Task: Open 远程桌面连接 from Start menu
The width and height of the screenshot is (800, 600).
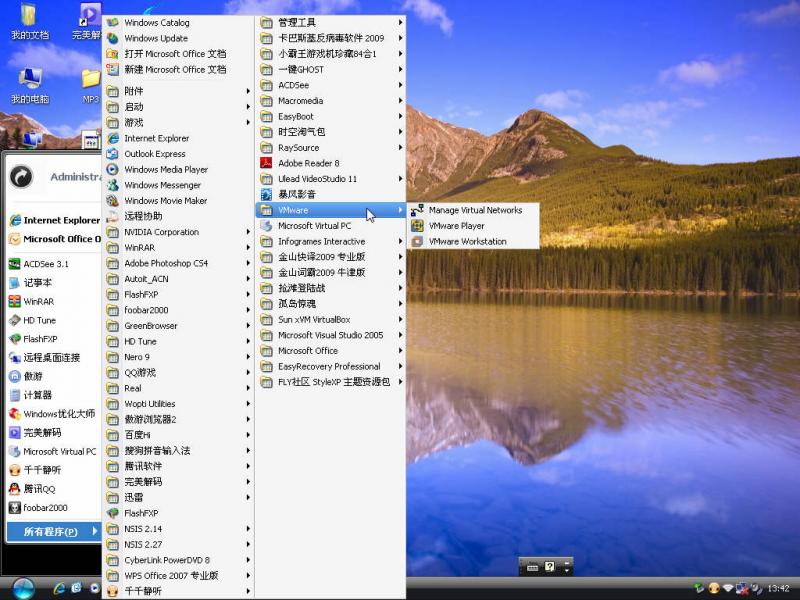Action: point(55,358)
